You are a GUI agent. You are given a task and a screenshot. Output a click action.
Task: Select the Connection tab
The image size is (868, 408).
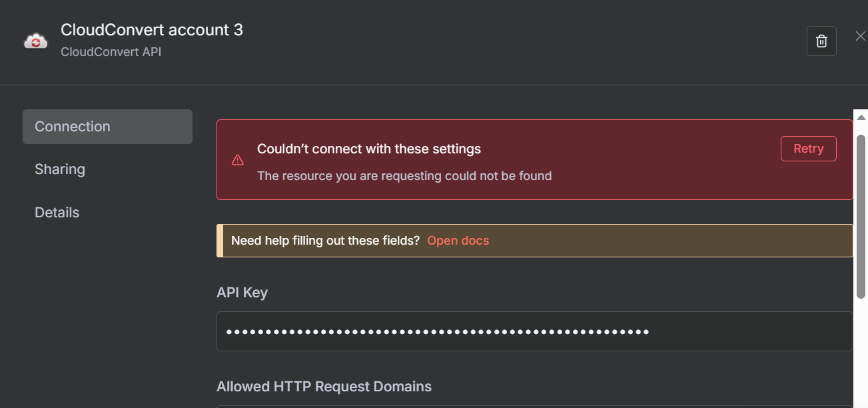tap(107, 127)
